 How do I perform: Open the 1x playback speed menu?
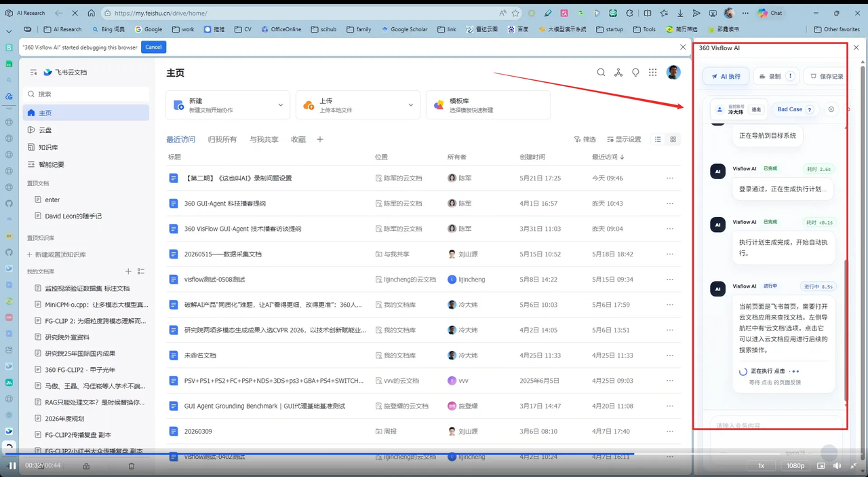pos(761,465)
